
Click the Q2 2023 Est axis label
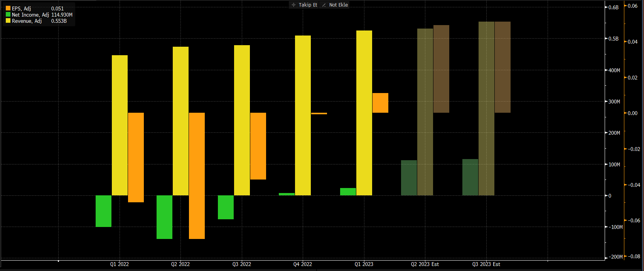[425, 264]
